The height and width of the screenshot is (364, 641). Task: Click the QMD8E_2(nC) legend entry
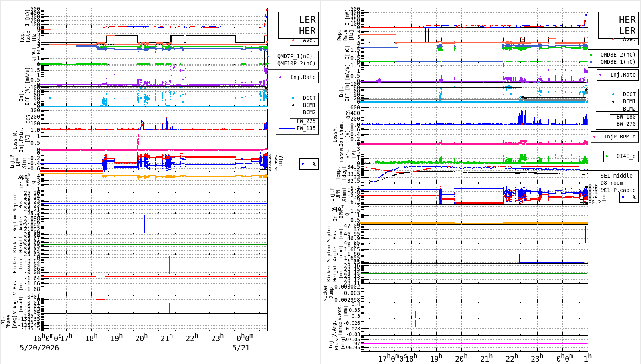[618, 55]
